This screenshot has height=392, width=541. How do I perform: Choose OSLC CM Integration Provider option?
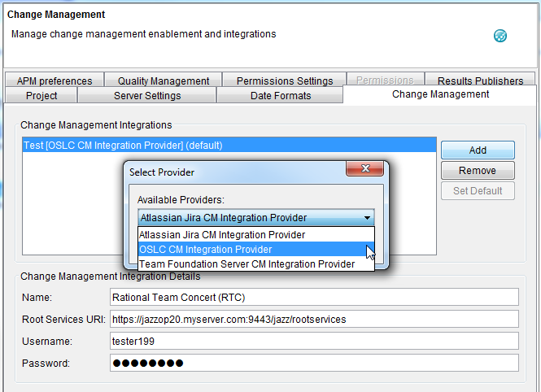[256, 249]
